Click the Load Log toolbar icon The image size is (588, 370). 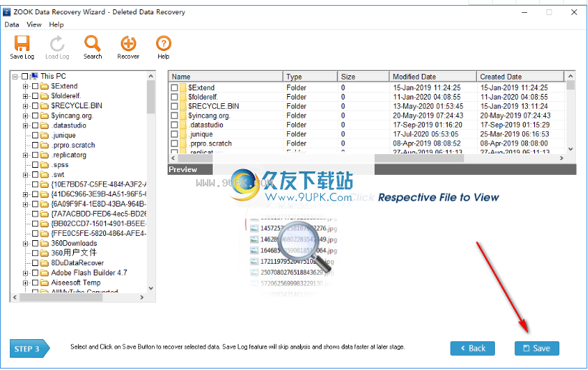(x=57, y=44)
